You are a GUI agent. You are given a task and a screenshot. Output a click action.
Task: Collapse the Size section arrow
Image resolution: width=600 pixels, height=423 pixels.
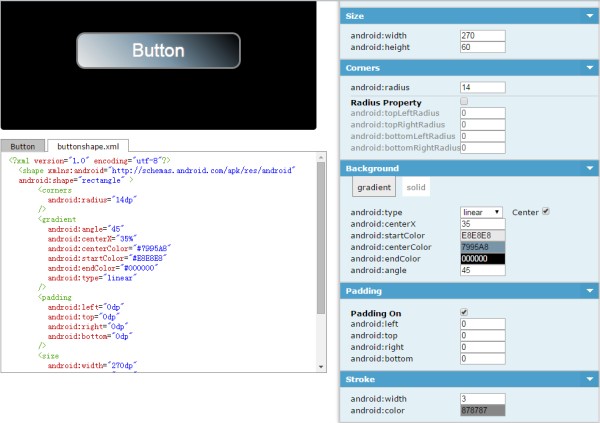[590, 16]
